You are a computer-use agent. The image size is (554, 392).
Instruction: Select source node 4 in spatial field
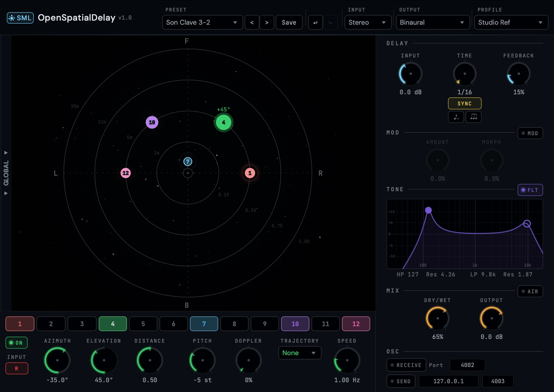pyautogui.click(x=223, y=122)
